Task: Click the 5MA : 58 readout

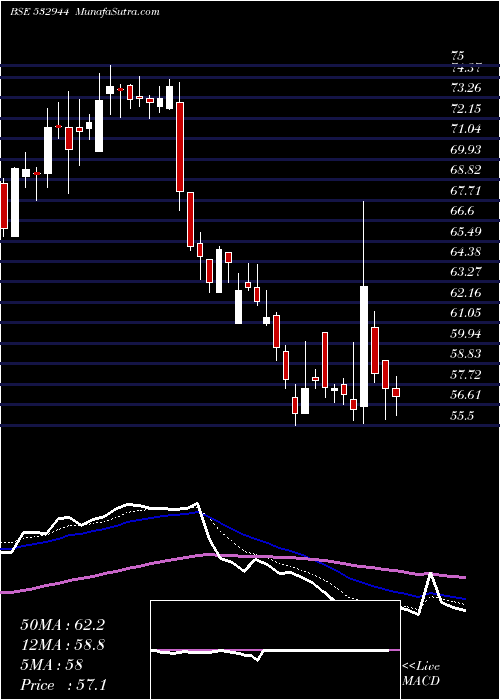Action: [51, 665]
